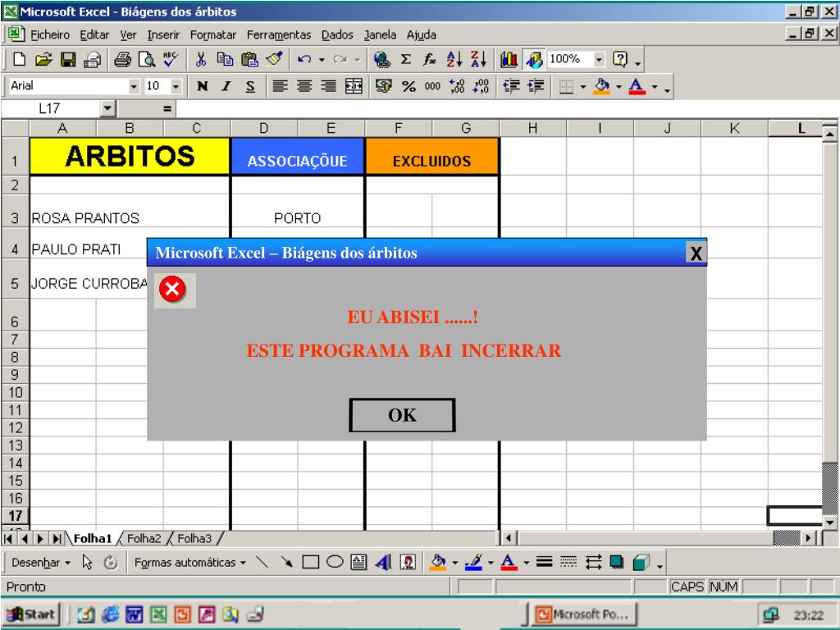Select the Format Painter brush

point(274,59)
